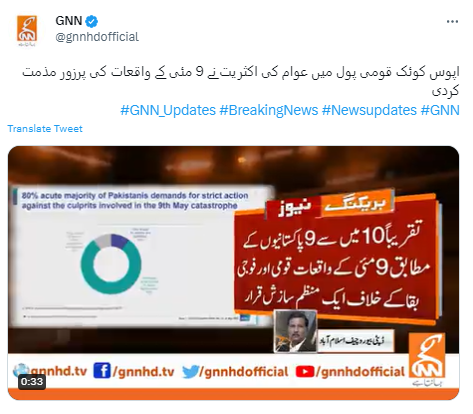473x414 pixels.
Task: Click the blue verified badge
Action: point(91,22)
